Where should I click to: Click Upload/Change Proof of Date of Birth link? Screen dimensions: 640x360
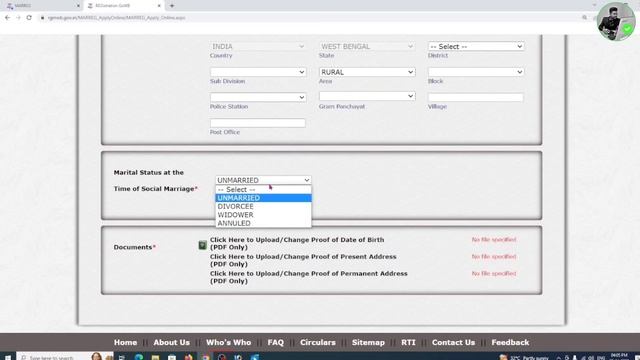pyautogui.click(x=297, y=243)
